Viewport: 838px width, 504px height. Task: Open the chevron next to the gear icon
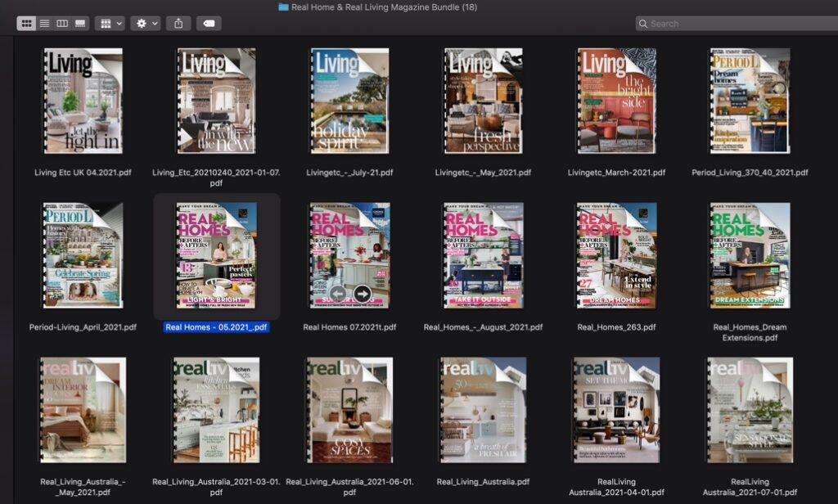[154, 23]
